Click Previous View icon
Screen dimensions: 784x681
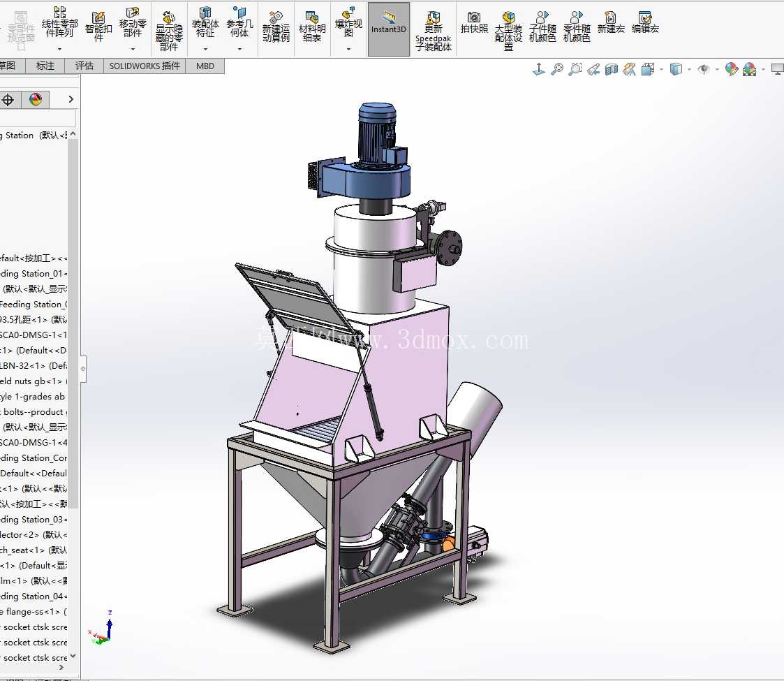(x=593, y=70)
